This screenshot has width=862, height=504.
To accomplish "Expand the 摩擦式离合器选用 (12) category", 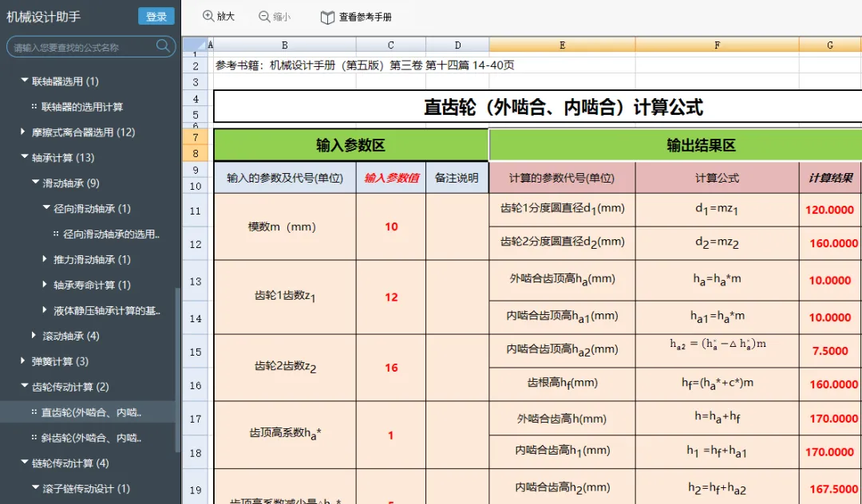I will [x=23, y=132].
